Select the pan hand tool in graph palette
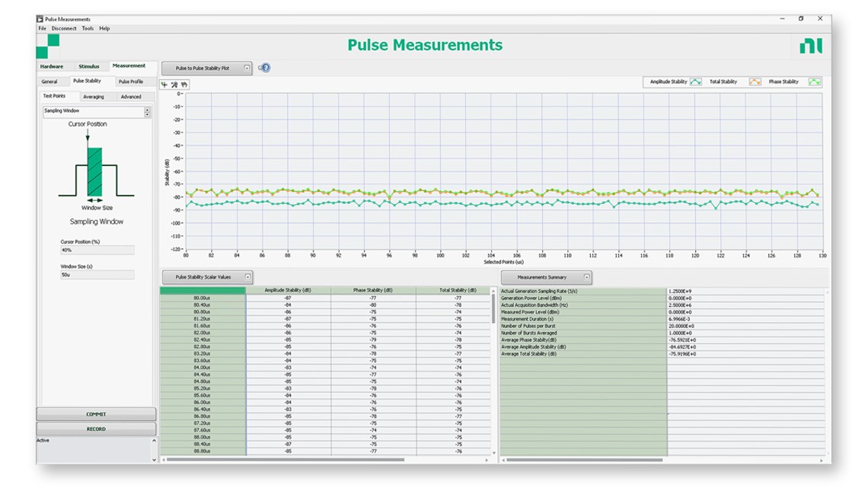Image resolution: width=868 pixels, height=488 pixels. [184, 85]
